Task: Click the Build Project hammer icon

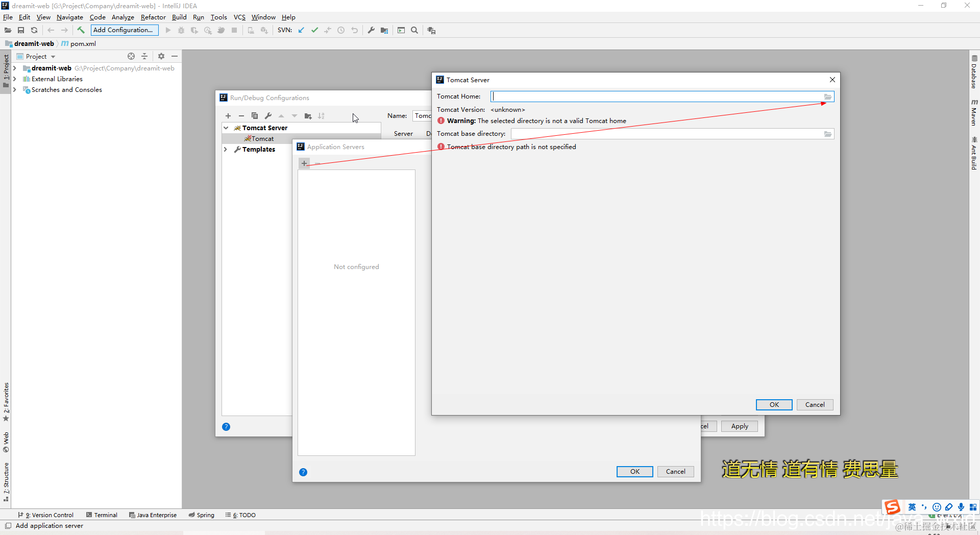Action: click(x=81, y=30)
